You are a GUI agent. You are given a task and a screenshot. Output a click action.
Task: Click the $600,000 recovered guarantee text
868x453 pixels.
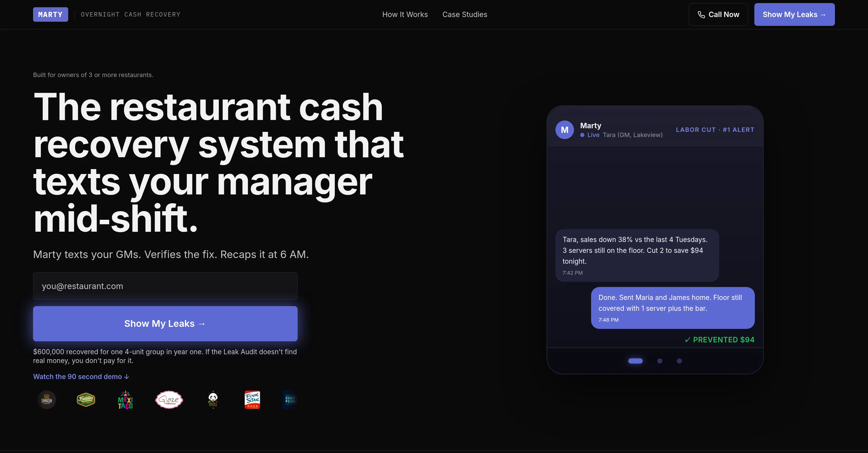(x=165, y=356)
